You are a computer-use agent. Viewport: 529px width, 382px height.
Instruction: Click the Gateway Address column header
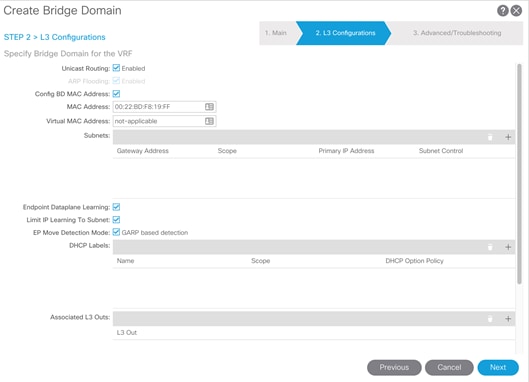click(x=142, y=151)
